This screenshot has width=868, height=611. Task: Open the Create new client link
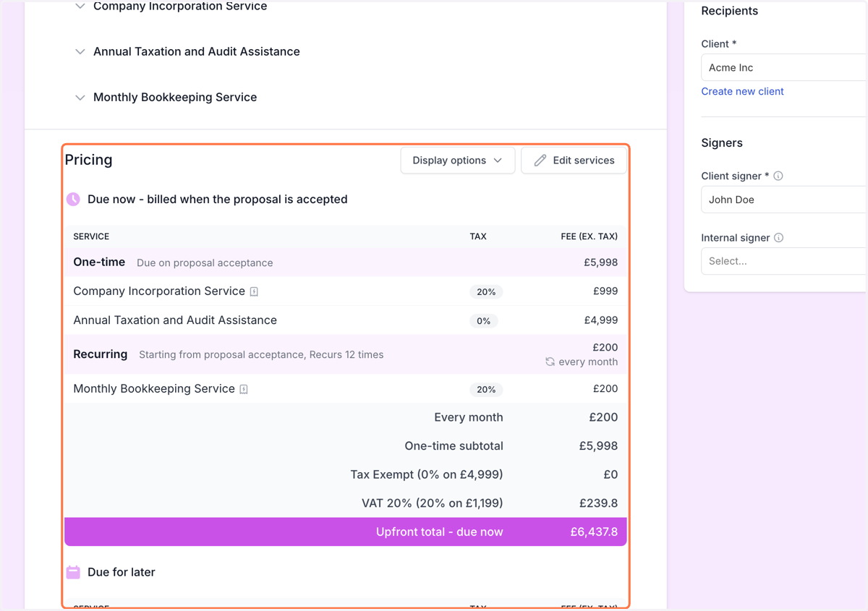pos(742,92)
